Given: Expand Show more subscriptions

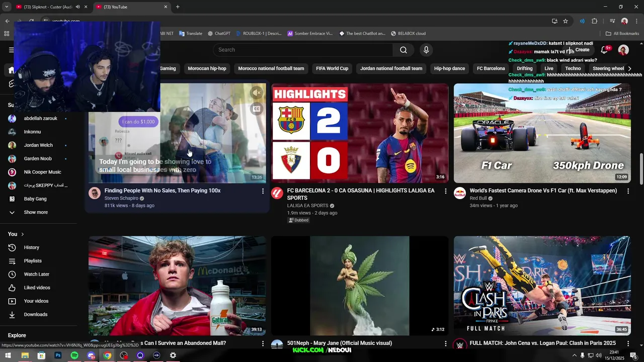Looking at the screenshot, I should click(36, 212).
